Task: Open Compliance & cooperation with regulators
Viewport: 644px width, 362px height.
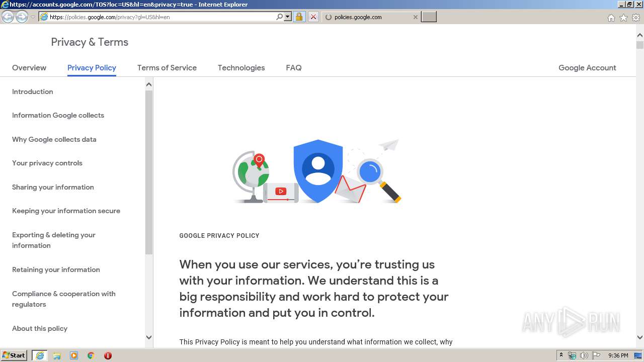Action: (64, 299)
